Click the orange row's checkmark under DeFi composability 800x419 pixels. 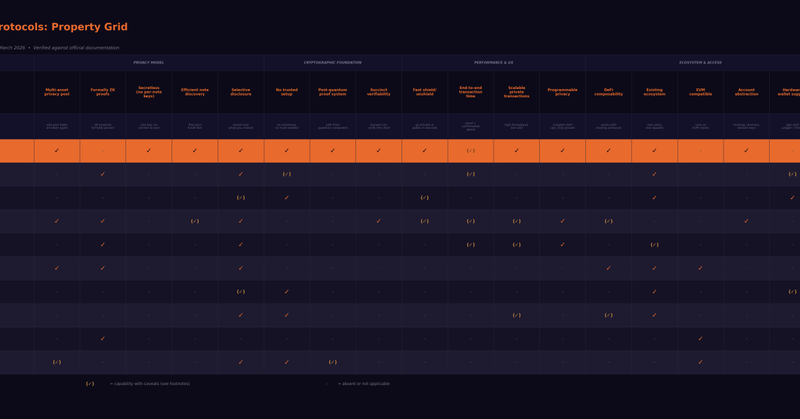click(x=608, y=151)
